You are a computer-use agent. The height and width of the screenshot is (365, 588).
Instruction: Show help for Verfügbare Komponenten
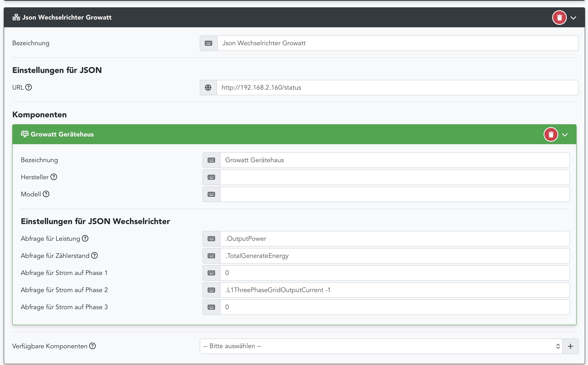(x=92, y=346)
